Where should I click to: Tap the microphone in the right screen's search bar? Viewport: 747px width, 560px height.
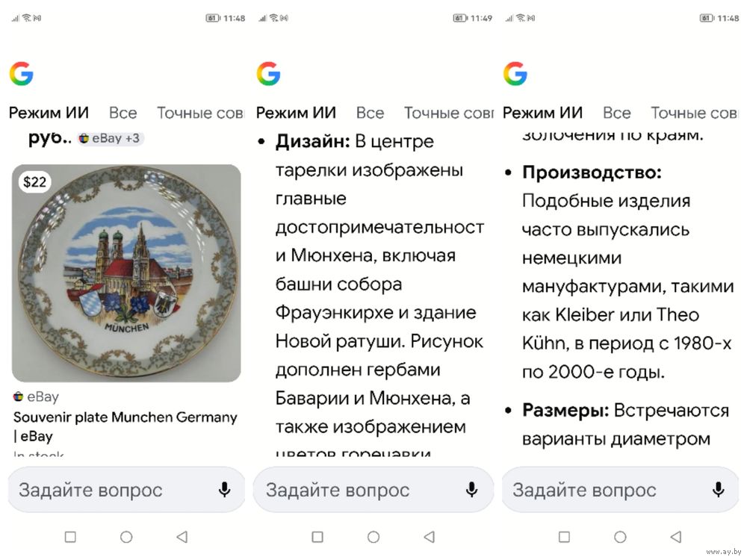pos(718,490)
